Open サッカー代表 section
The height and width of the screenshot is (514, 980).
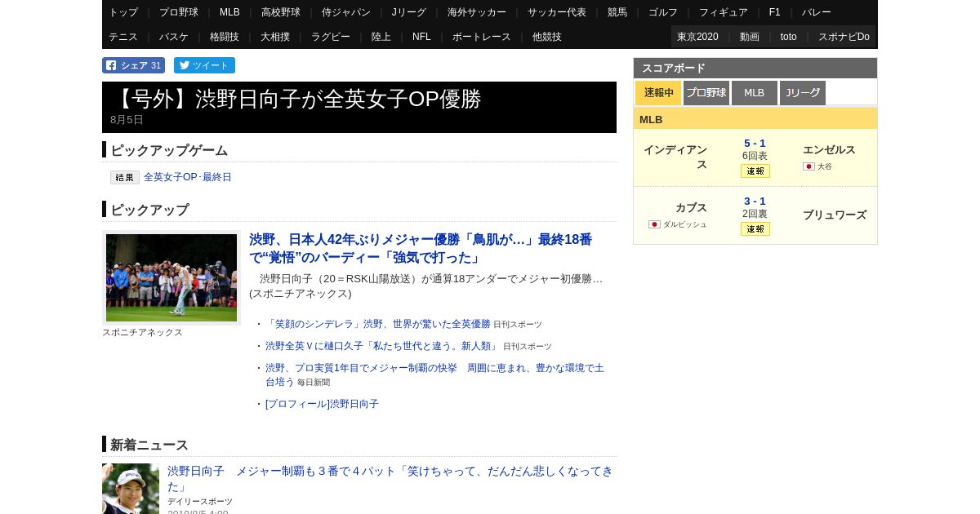(x=557, y=12)
